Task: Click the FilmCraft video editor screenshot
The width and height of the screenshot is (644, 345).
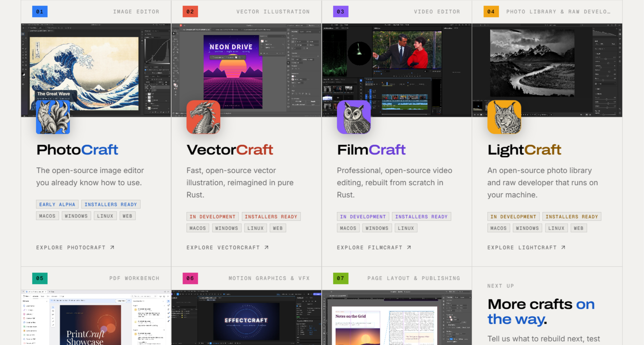Action: point(397,70)
